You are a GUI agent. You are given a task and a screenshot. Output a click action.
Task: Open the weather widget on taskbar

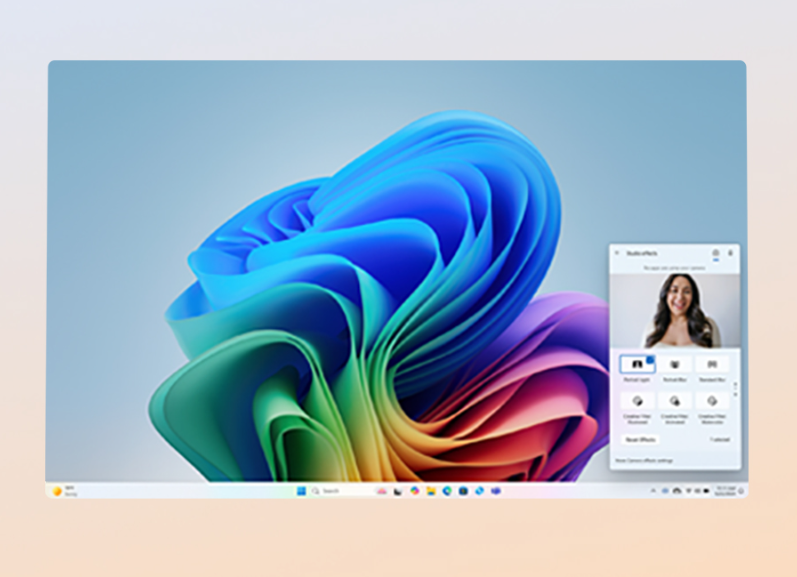pos(63,491)
